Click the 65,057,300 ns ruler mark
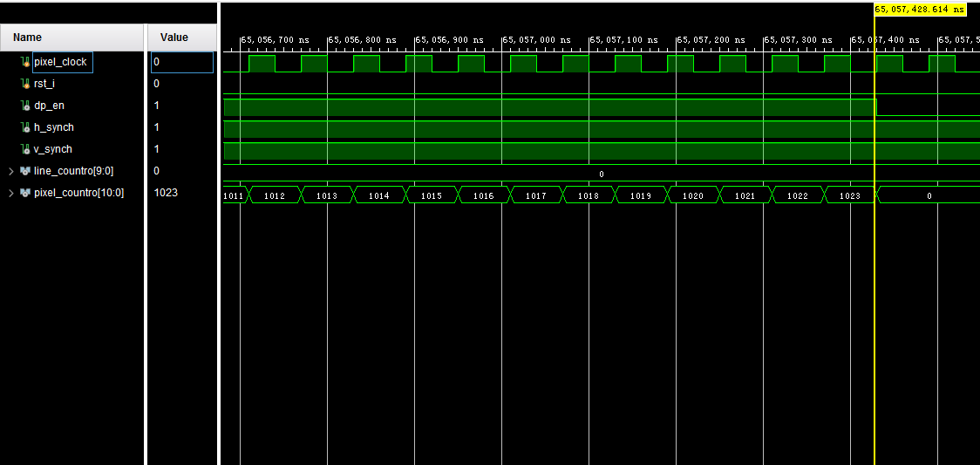Viewport: 980px width, 465px height. [x=799, y=40]
